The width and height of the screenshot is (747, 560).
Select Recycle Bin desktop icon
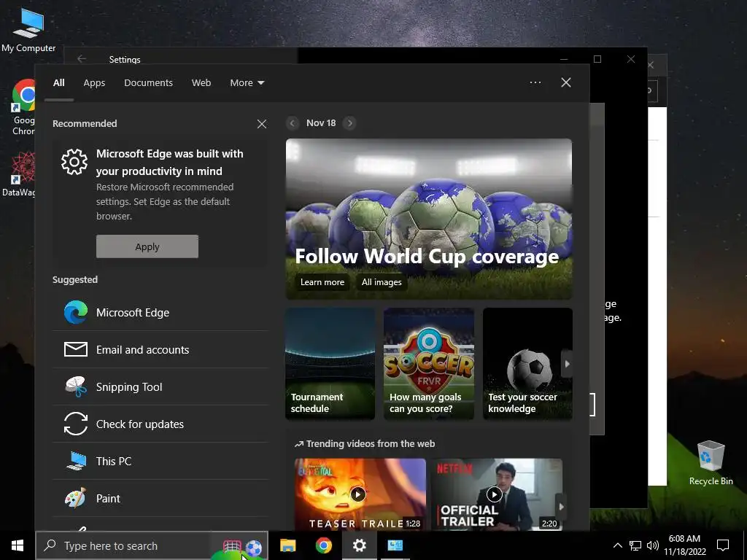[x=711, y=463]
